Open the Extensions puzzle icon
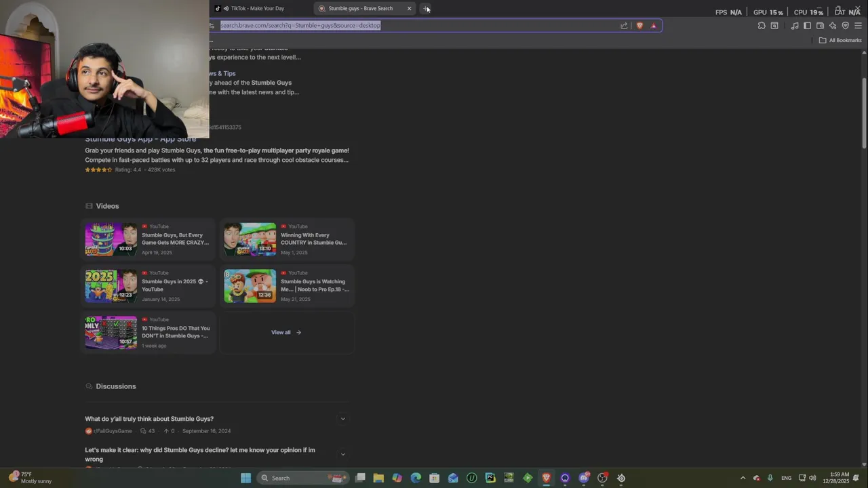868x488 pixels. click(762, 26)
